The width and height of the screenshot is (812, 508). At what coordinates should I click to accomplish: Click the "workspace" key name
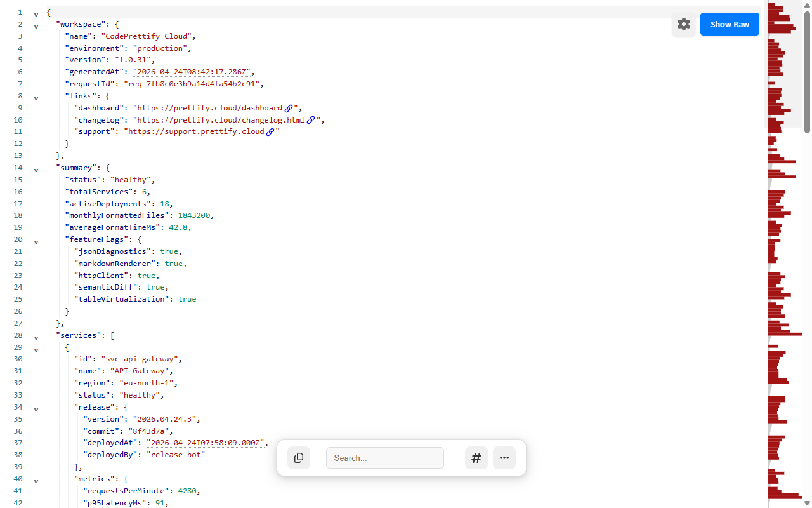pos(81,24)
